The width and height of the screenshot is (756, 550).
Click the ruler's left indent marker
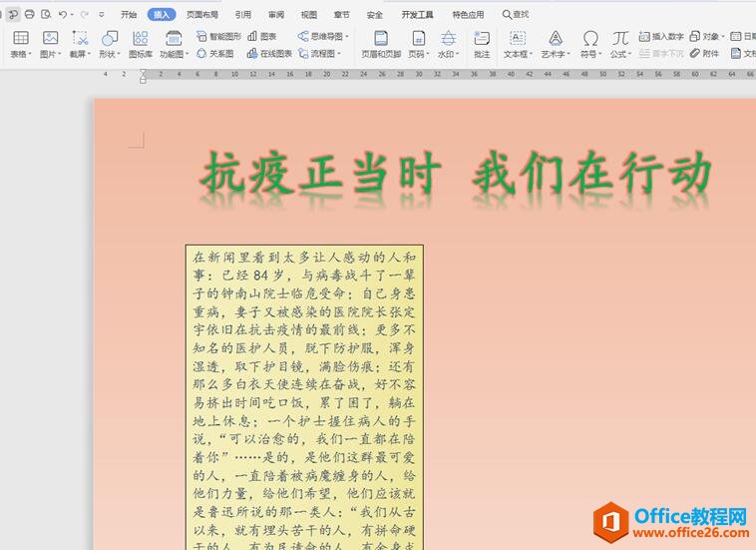(143, 76)
